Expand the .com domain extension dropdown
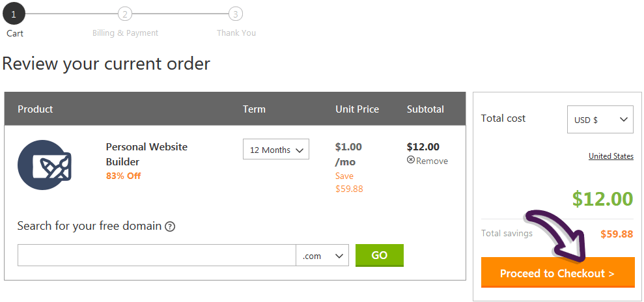 click(x=322, y=256)
